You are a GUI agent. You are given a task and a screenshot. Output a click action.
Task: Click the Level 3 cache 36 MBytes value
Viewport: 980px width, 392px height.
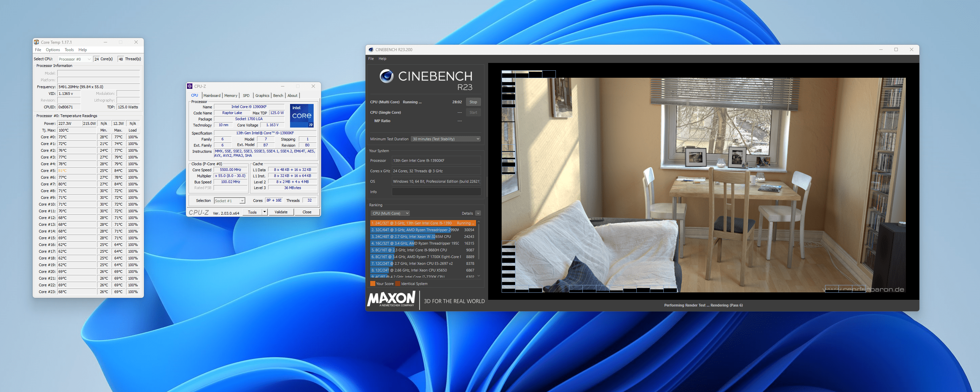point(292,188)
